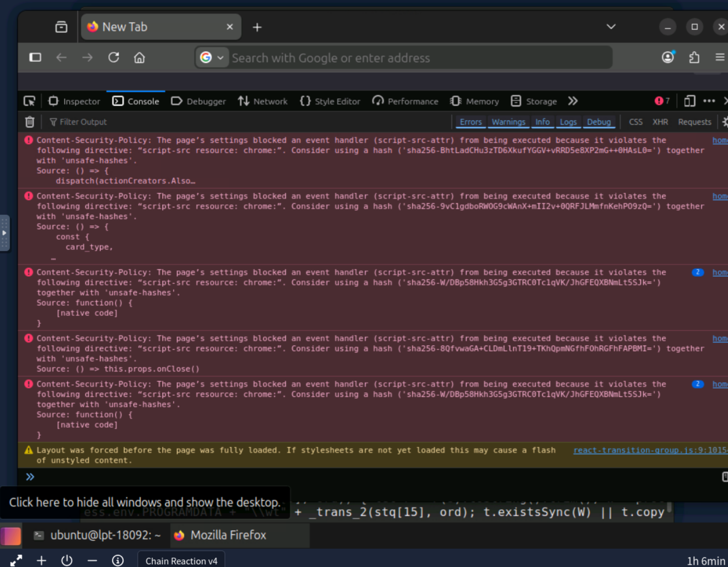Open the Google search engine dropdown
728x567 pixels.
coord(212,58)
